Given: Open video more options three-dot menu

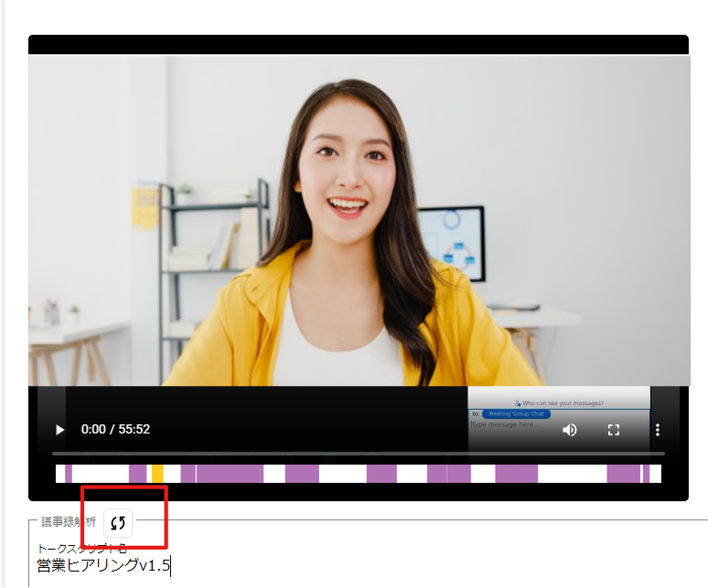Looking at the screenshot, I should pyautogui.click(x=657, y=430).
